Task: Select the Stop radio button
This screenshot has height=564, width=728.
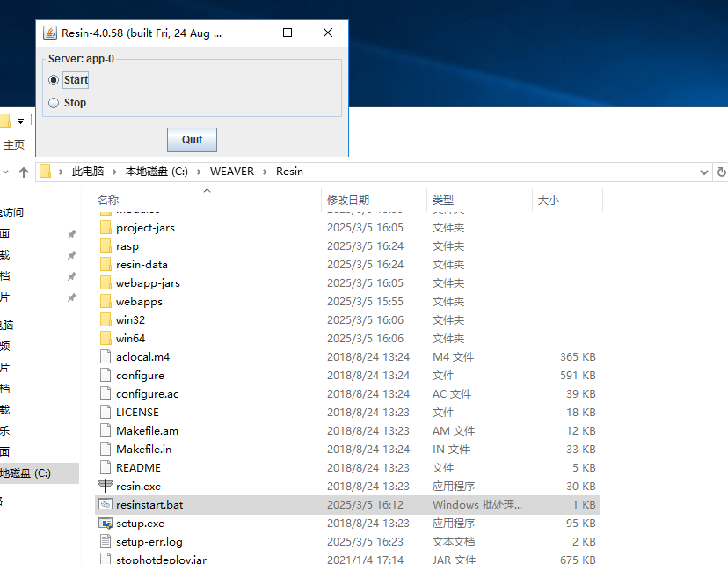Action: (x=54, y=103)
